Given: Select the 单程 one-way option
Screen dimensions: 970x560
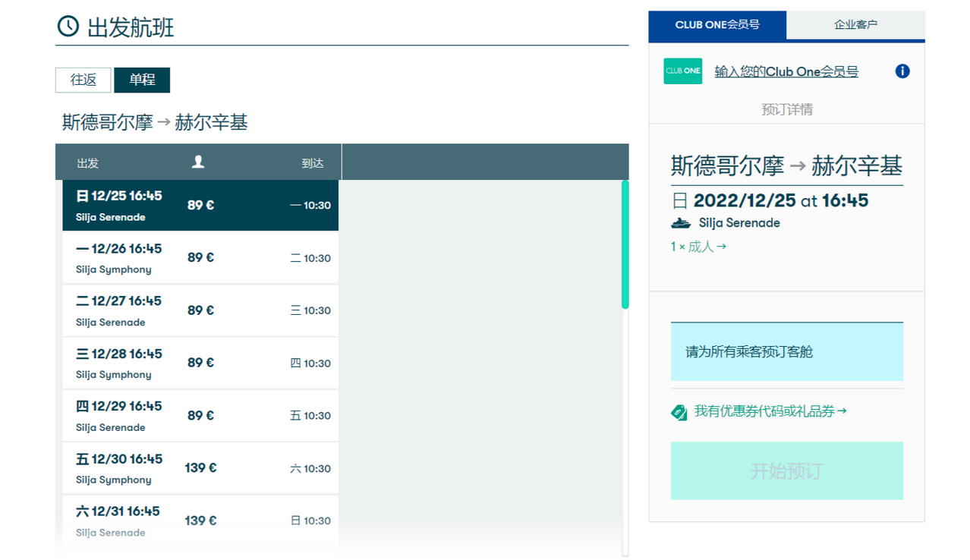Looking at the screenshot, I should 142,80.
